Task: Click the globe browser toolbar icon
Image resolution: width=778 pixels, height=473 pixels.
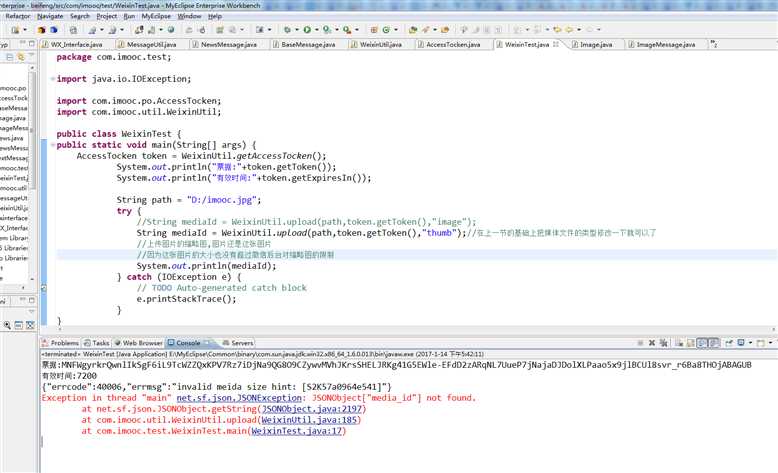Action: (171, 30)
